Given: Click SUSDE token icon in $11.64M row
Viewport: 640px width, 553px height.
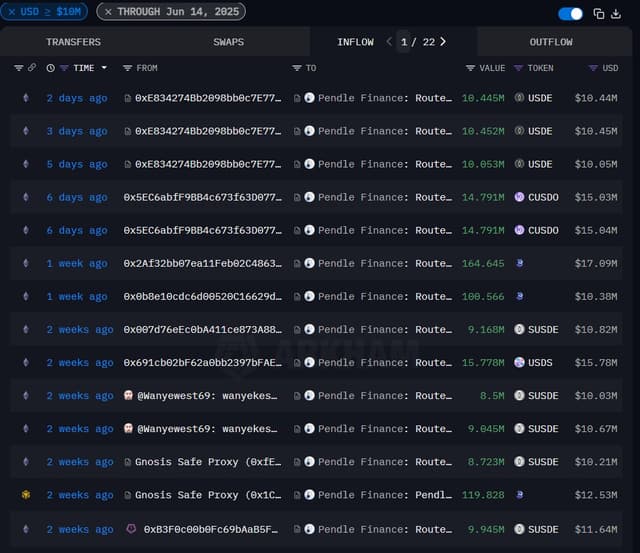Looking at the screenshot, I should [x=519, y=529].
